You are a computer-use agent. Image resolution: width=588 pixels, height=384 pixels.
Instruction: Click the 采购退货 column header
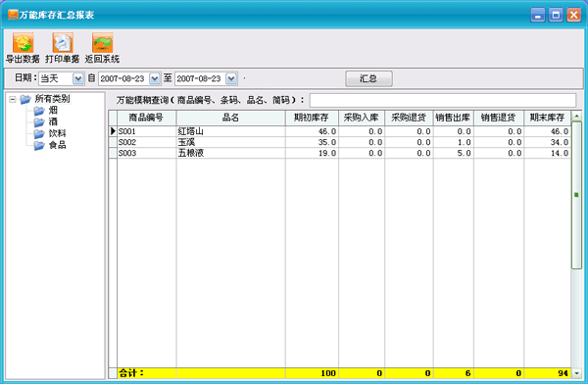tap(409, 118)
